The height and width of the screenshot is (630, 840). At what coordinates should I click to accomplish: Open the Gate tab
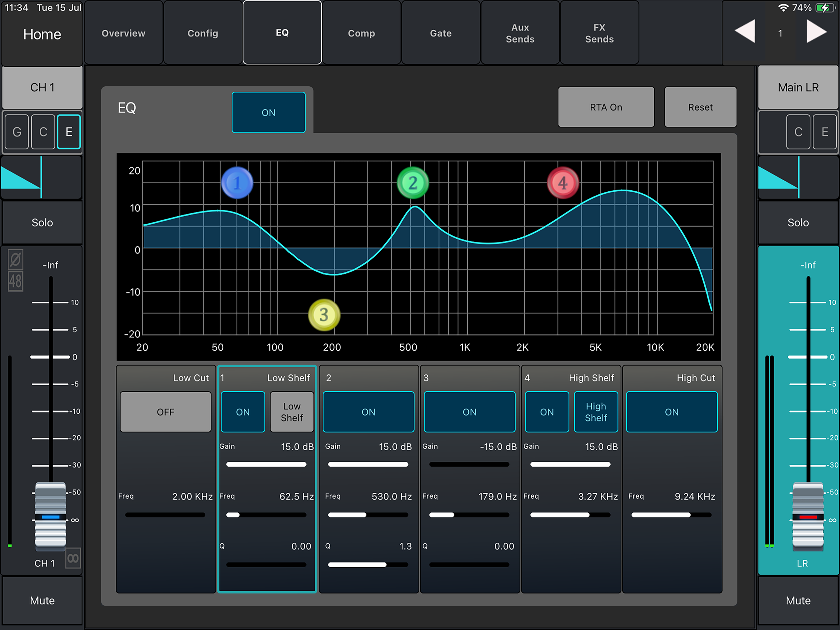[441, 33]
